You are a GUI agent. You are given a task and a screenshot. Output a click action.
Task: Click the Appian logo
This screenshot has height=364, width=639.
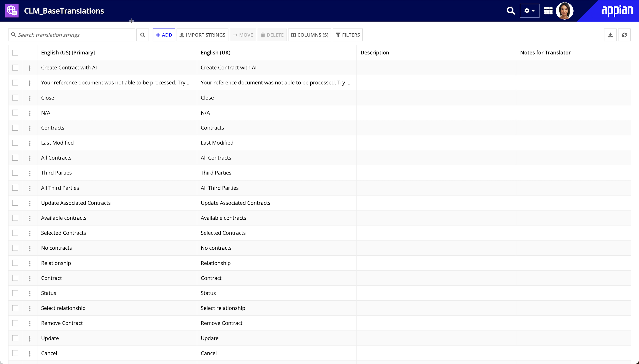[617, 11]
